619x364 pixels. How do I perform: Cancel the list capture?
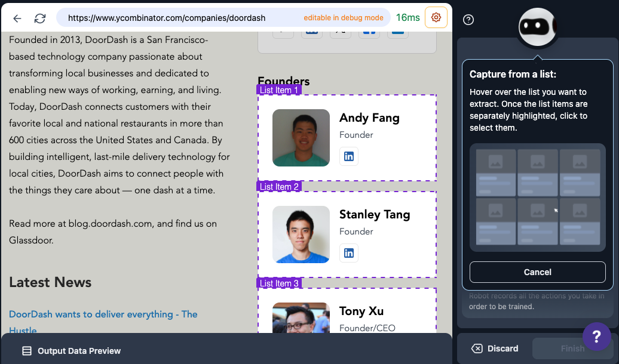[537, 272]
